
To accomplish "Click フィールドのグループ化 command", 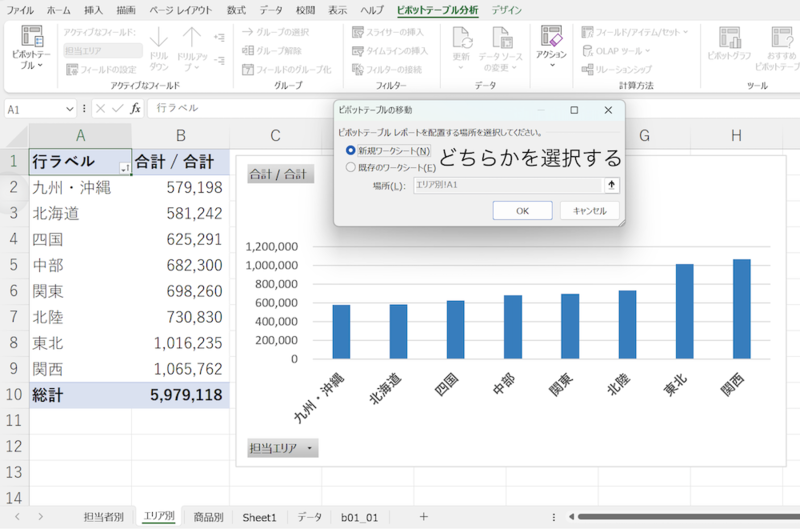I will [x=287, y=69].
